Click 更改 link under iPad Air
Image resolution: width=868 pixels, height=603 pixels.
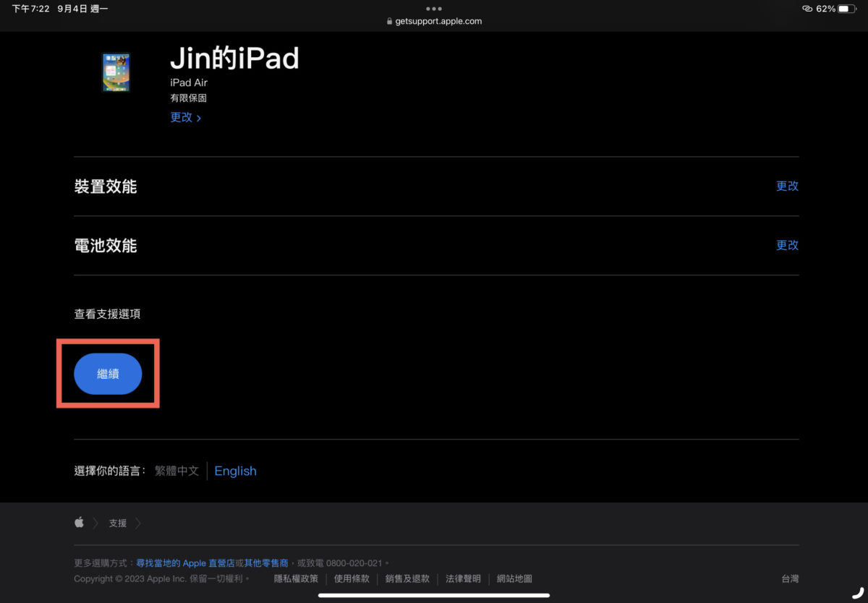click(186, 117)
